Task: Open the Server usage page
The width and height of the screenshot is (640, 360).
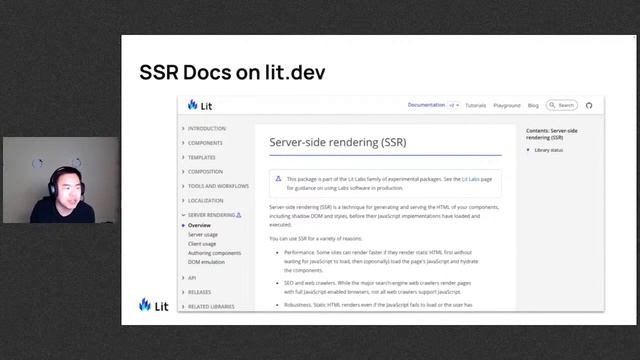Action: click(x=203, y=234)
